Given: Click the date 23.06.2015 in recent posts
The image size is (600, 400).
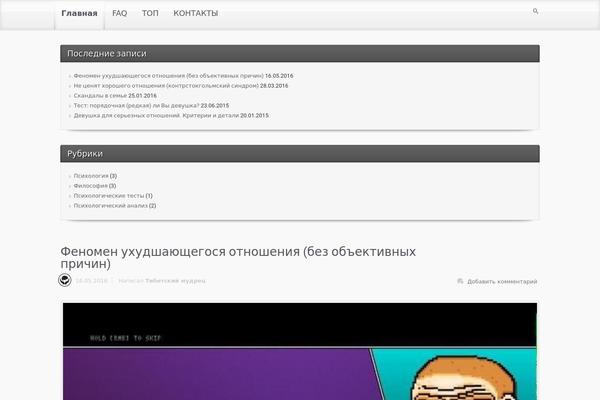Looking at the screenshot, I should [x=215, y=106].
